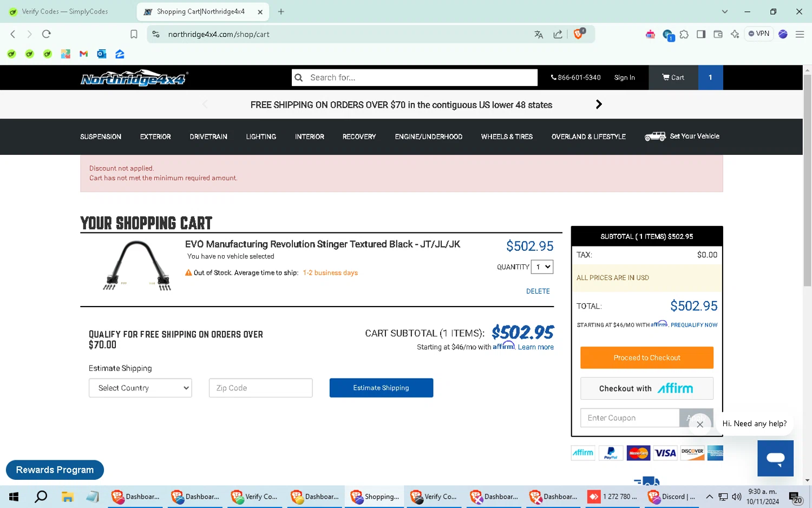Open the Cart button in the header

pyautogui.click(x=673, y=77)
